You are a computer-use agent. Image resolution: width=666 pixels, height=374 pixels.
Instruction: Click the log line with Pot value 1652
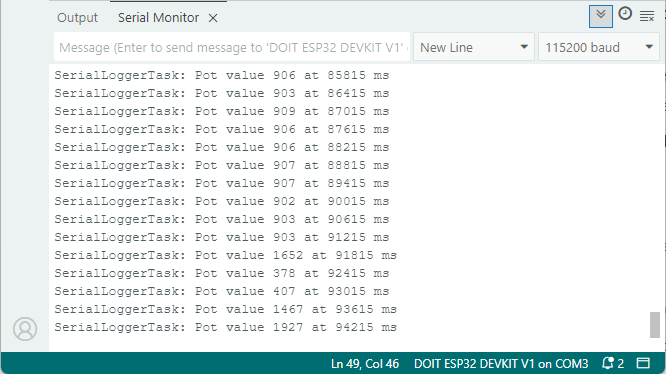[x=226, y=255]
